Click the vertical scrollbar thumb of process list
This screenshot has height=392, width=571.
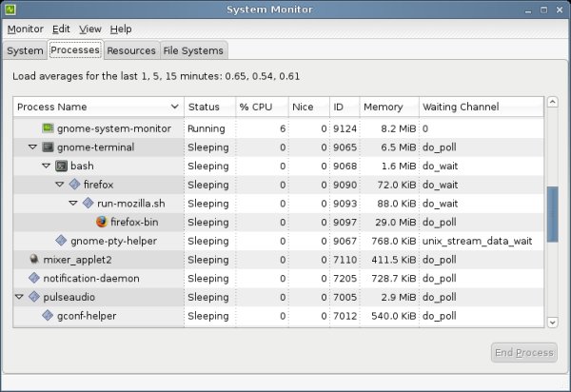(552, 214)
